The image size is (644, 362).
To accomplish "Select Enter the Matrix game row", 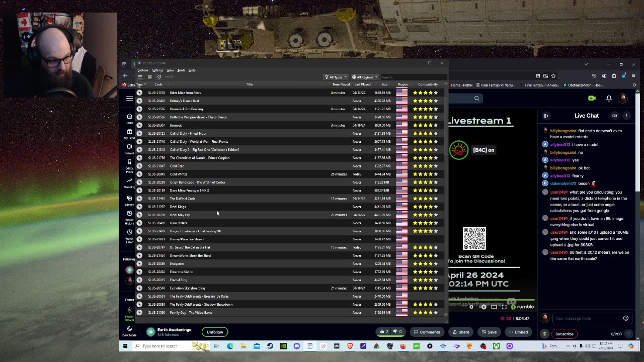I will 291,271.
